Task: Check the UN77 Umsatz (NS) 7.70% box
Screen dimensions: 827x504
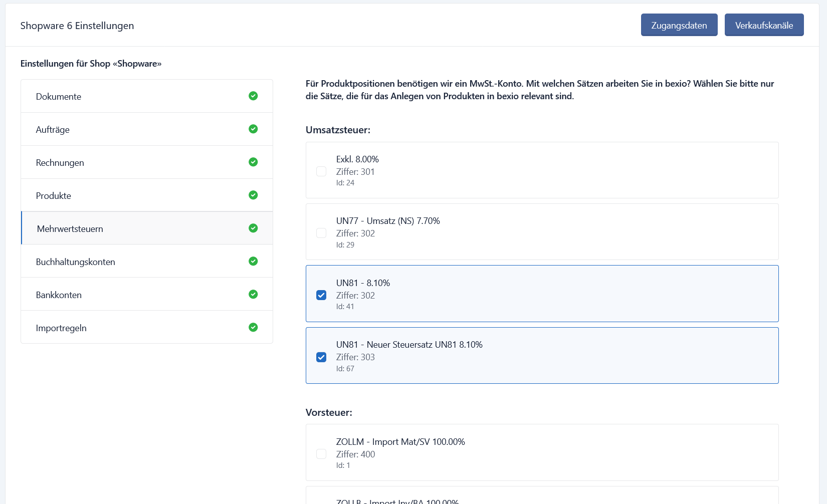Action: pyautogui.click(x=321, y=233)
